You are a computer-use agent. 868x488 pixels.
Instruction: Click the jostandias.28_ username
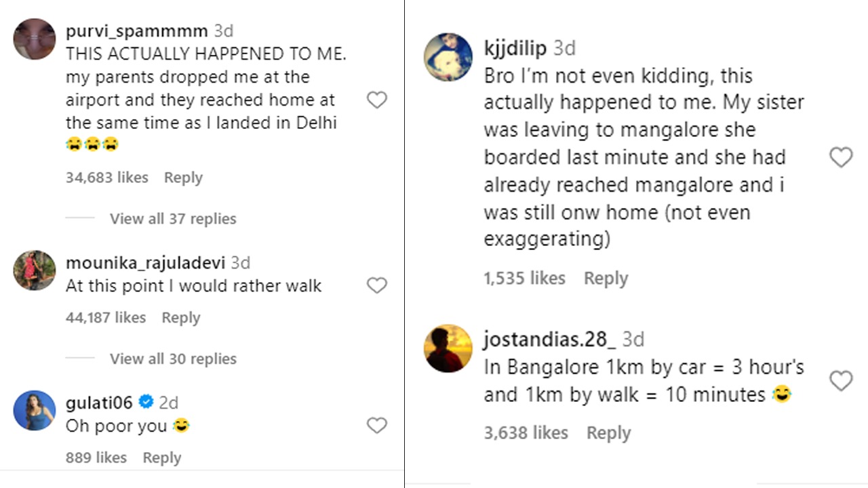(x=550, y=339)
